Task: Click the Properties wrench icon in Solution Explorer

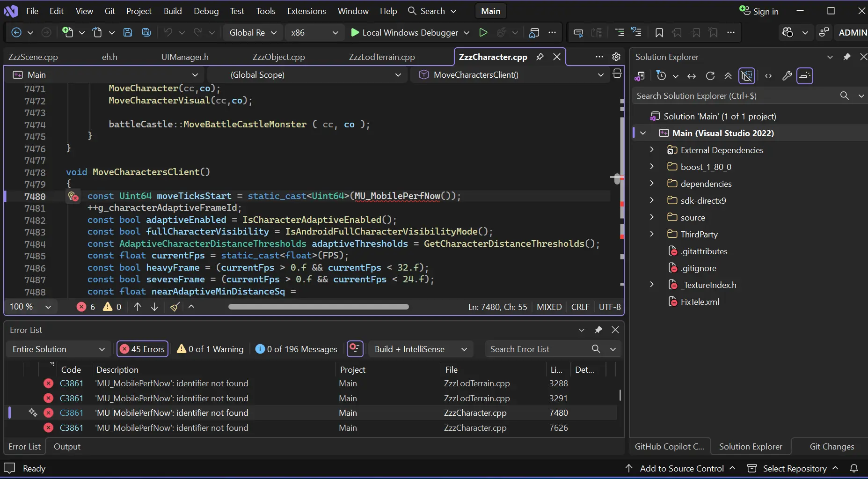Action: 787,76
